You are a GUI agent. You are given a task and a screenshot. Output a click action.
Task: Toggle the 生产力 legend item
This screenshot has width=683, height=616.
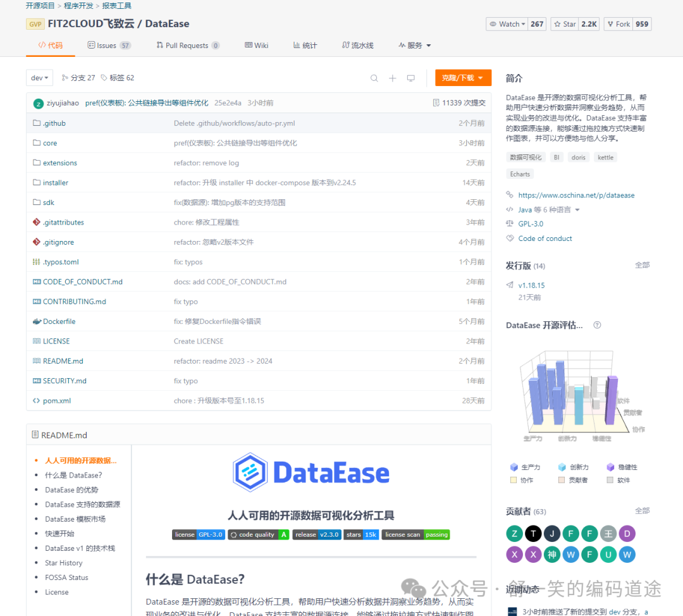(525, 467)
